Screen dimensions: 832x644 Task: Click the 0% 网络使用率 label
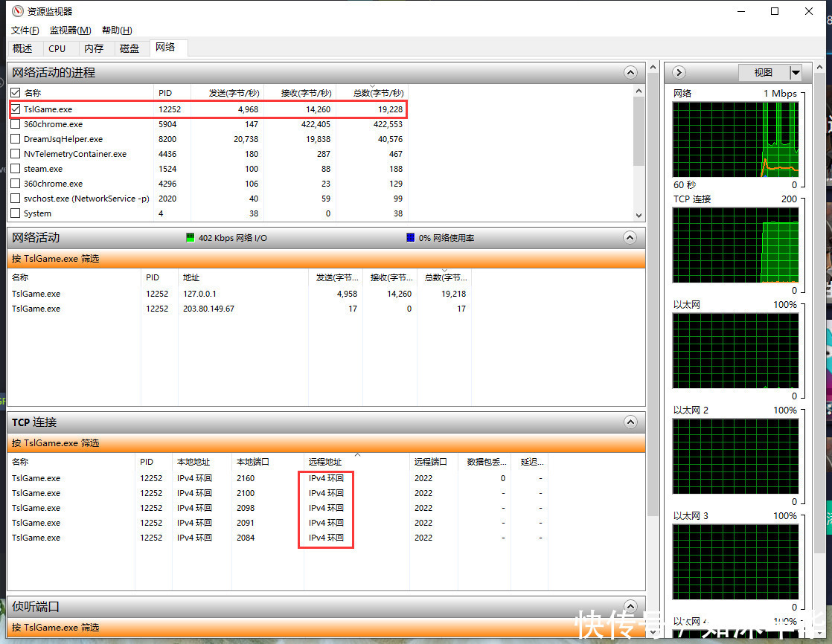(x=447, y=238)
